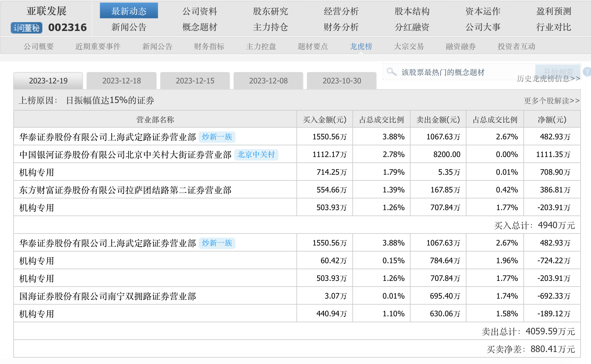Screen dimensions: 591x364
Task: Open 融资融券 sub-navigation link
Action: (x=460, y=46)
